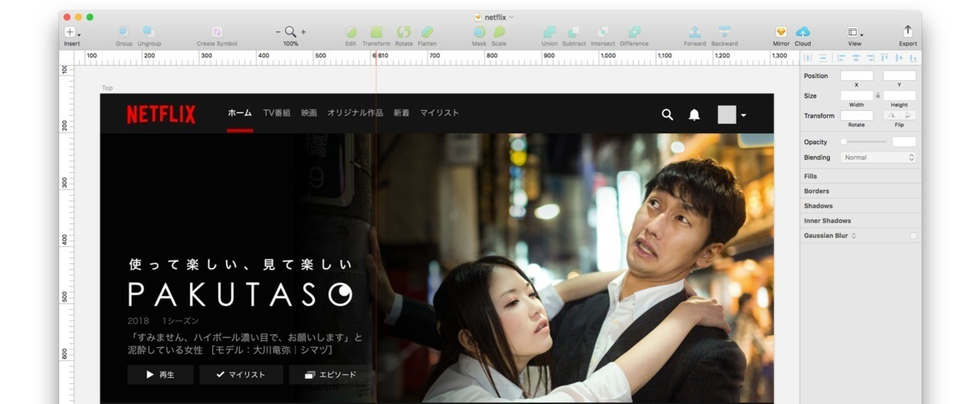Screen dimensions: 980x404
Task: Toggle the size lock aspect ratio icon
Action: click(x=878, y=96)
